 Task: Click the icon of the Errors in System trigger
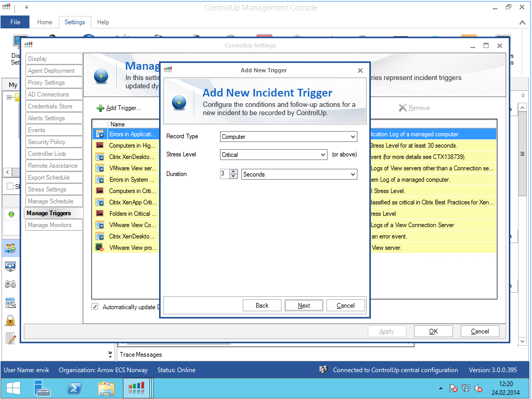click(x=99, y=180)
